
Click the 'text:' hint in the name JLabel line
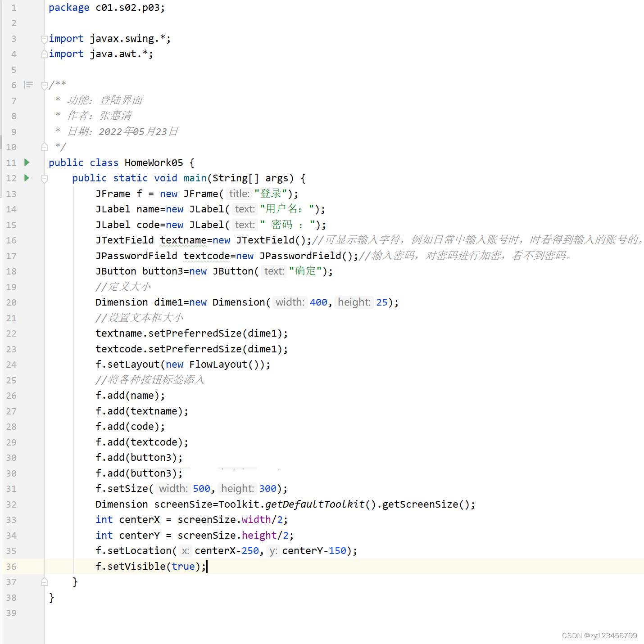click(245, 209)
